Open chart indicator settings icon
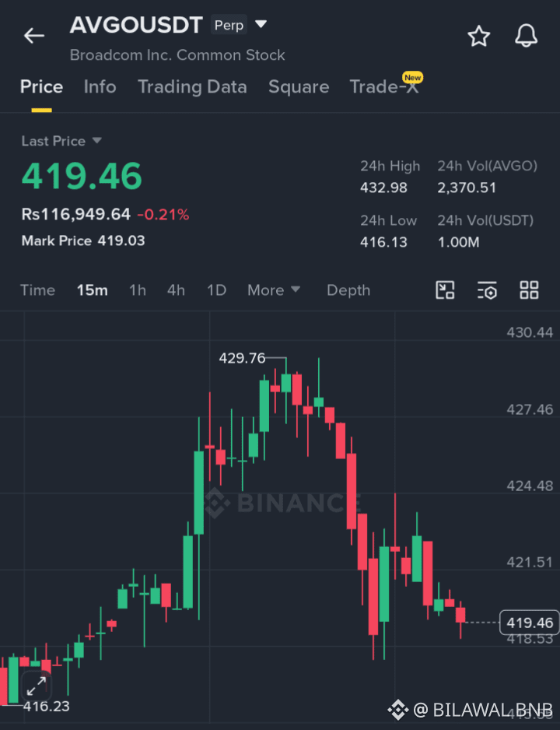This screenshot has height=730, width=560. pos(487,290)
